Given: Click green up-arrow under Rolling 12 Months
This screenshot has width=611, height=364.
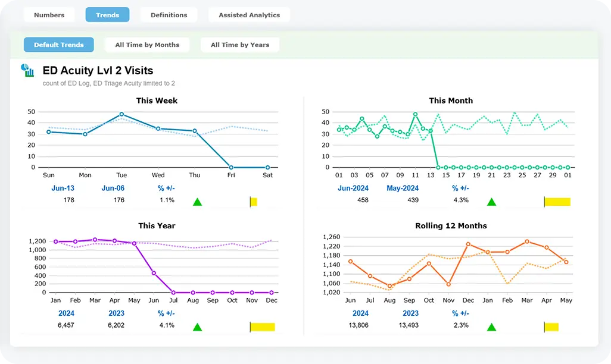Looking at the screenshot, I should tap(491, 327).
